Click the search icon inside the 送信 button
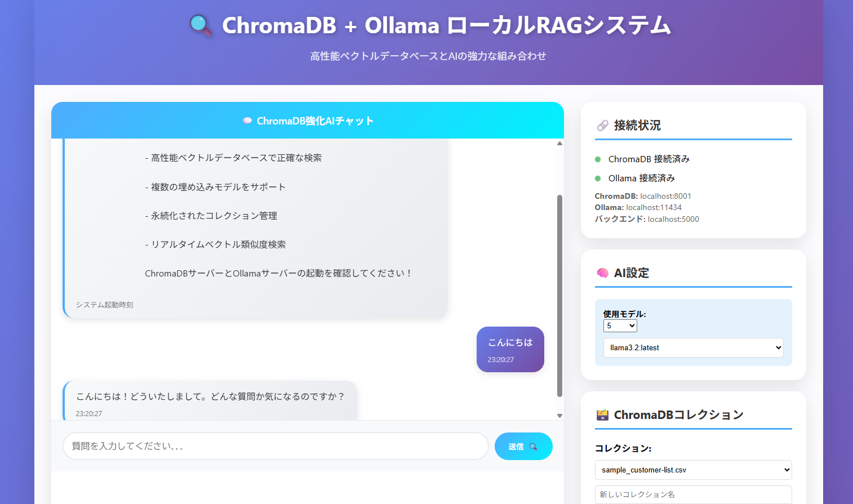 point(532,446)
